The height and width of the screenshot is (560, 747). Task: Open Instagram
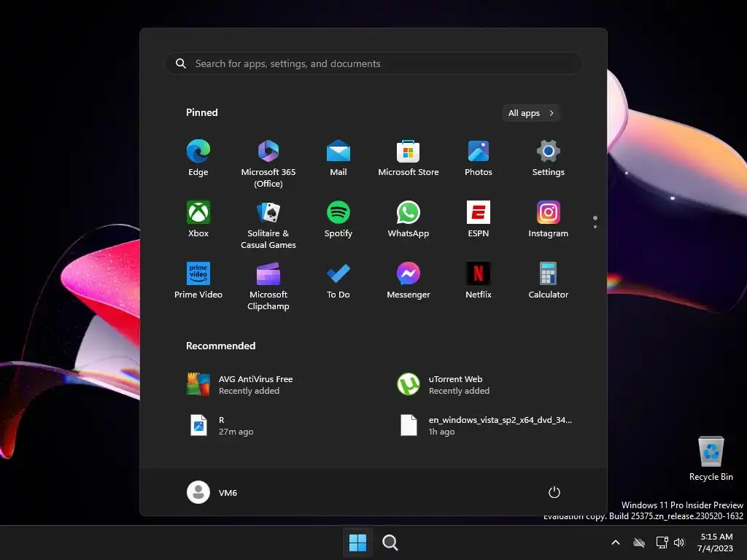tap(549, 219)
